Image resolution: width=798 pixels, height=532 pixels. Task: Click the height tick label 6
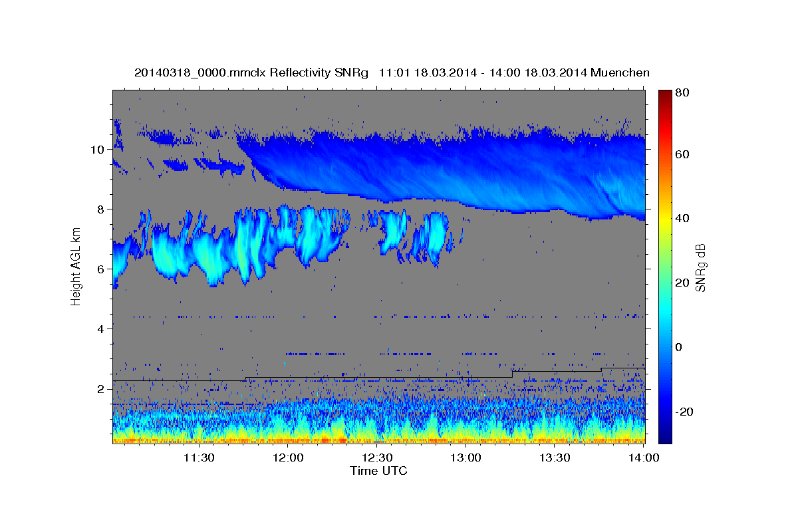(x=101, y=269)
